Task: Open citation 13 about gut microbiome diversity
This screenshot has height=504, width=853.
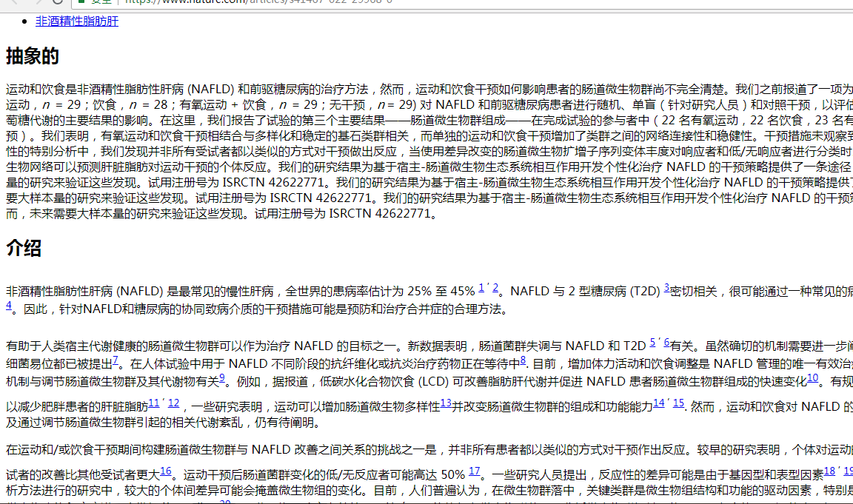Action: tap(445, 403)
